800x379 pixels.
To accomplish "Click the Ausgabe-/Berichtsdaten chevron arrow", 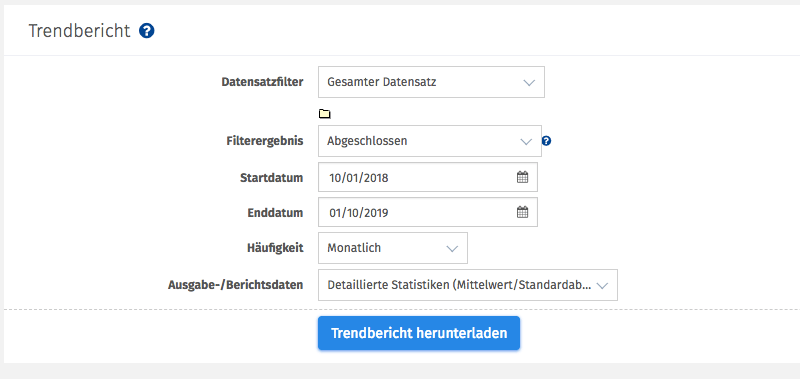I will point(602,285).
